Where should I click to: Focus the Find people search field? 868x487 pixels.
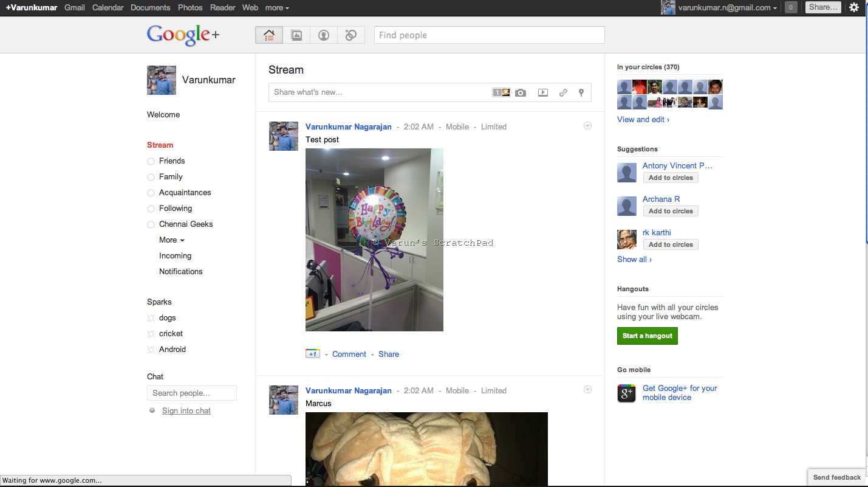point(490,35)
